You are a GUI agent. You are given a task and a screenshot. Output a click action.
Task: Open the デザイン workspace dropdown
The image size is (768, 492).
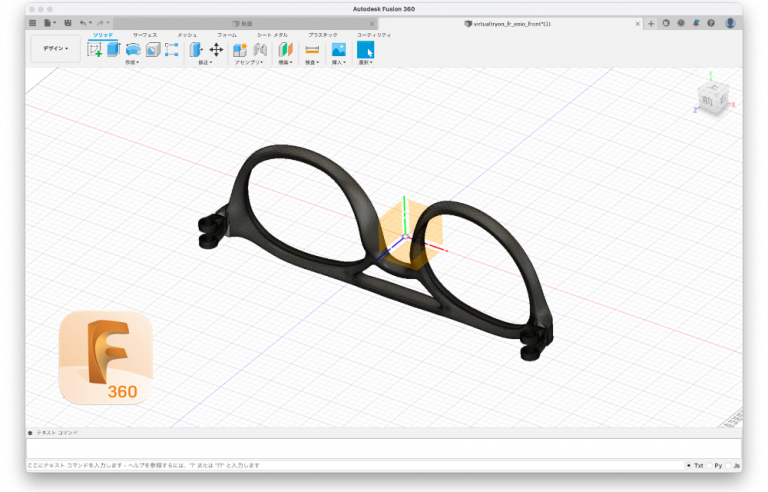coord(55,49)
